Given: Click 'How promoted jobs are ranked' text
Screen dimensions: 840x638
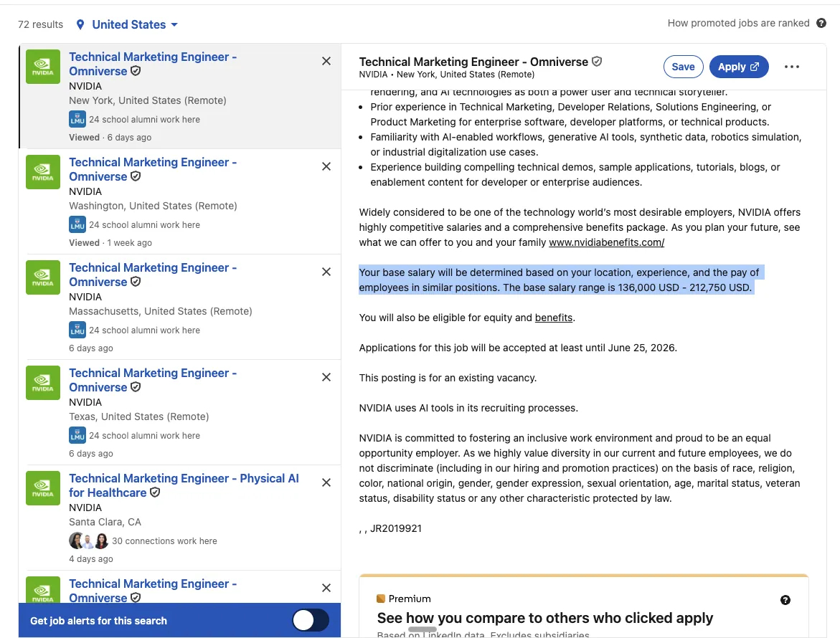Looking at the screenshot, I should 738,23.
